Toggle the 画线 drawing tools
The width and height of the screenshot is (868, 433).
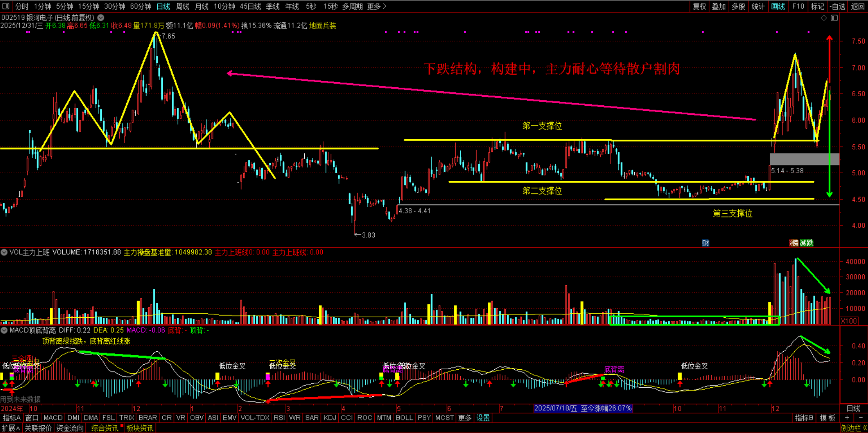pyautogui.click(x=778, y=6)
